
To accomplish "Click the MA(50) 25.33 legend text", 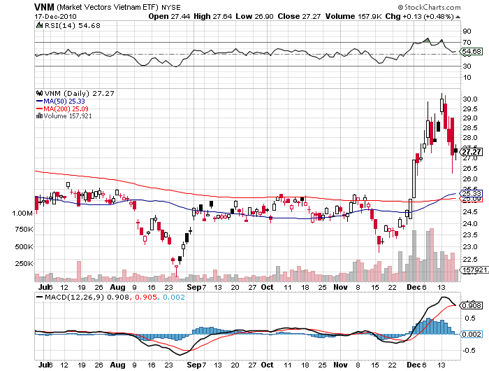I will (64, 101).
